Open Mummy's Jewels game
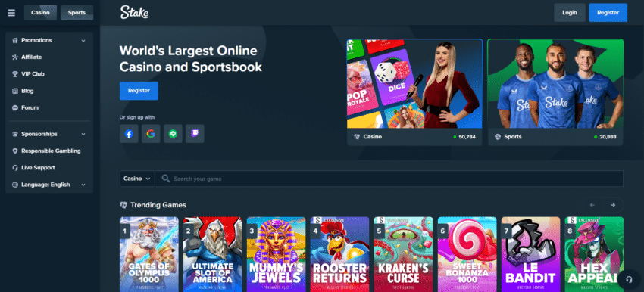The width and height of the screenshot is (644, 292). (276, 254)
